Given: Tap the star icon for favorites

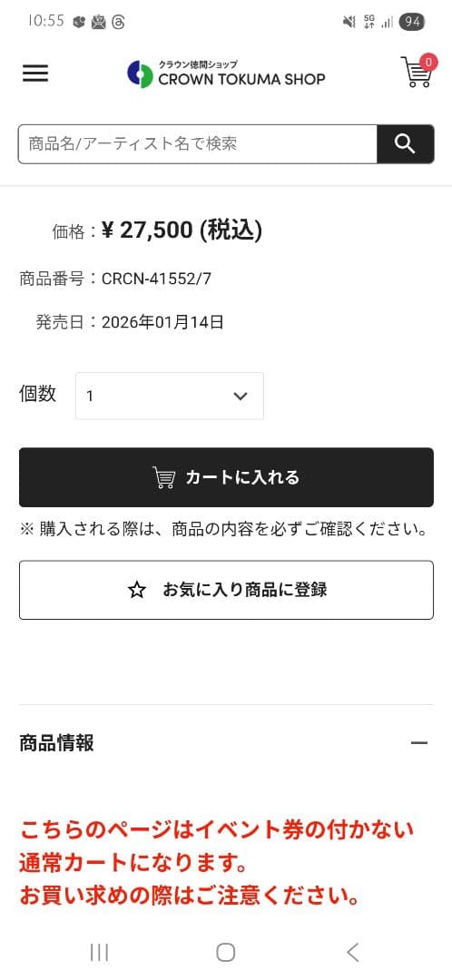Looking at the screenshot, I should 137,590.
